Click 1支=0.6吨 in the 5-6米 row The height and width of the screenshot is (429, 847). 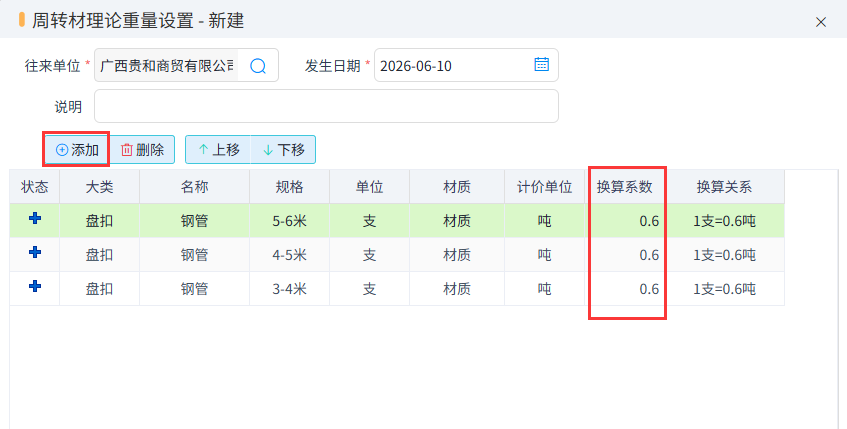pyautogui.click(x=724, y=221)
